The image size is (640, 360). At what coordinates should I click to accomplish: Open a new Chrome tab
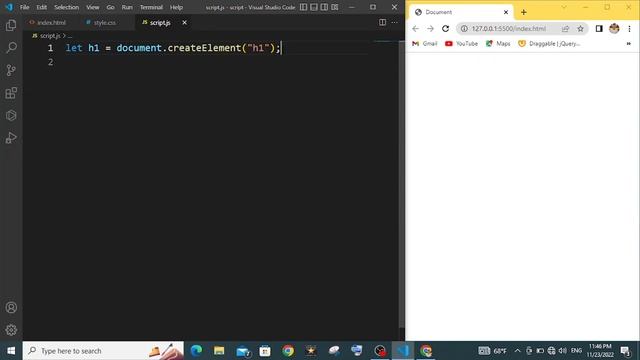[x=524, y=12]
